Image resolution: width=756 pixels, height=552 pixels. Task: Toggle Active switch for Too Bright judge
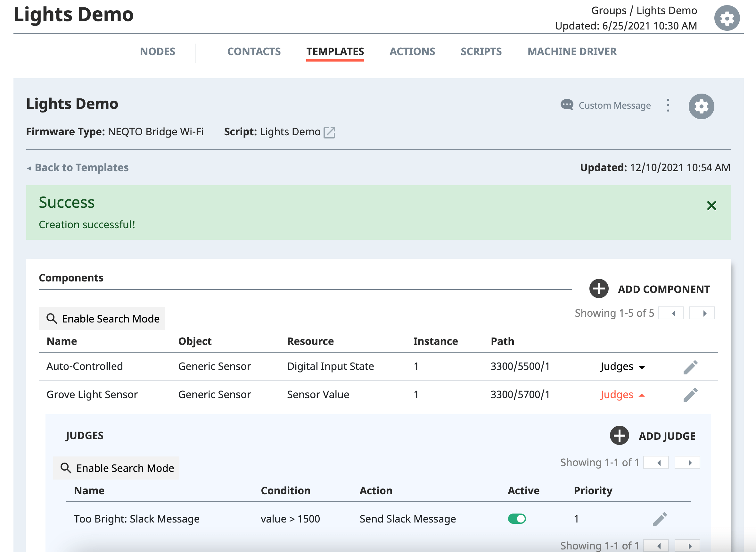pos(517,519)
